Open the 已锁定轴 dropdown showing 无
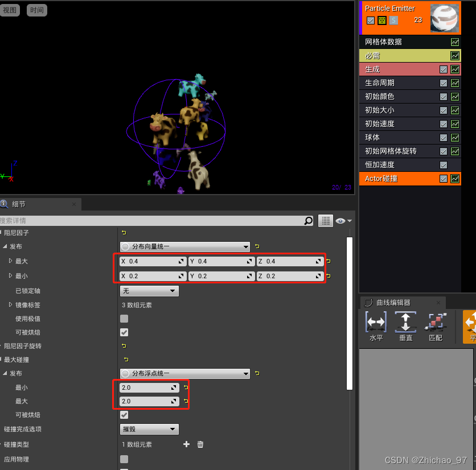Screen dimensions: 476x470 point(149,291)
